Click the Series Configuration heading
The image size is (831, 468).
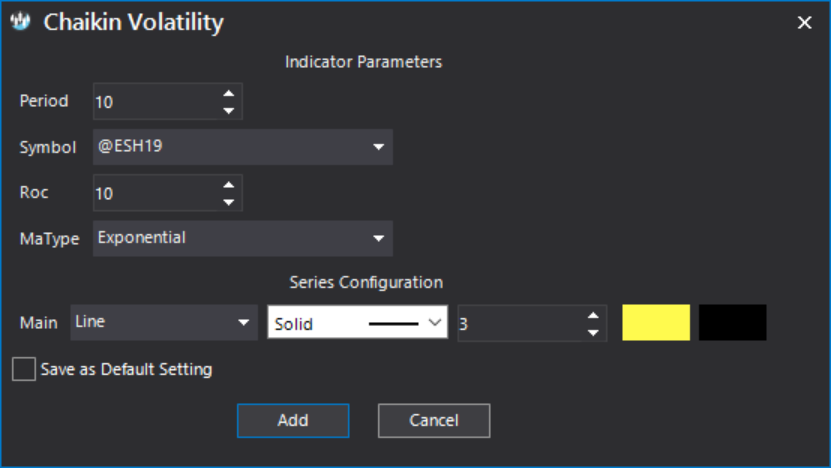[x=366, y=282]
